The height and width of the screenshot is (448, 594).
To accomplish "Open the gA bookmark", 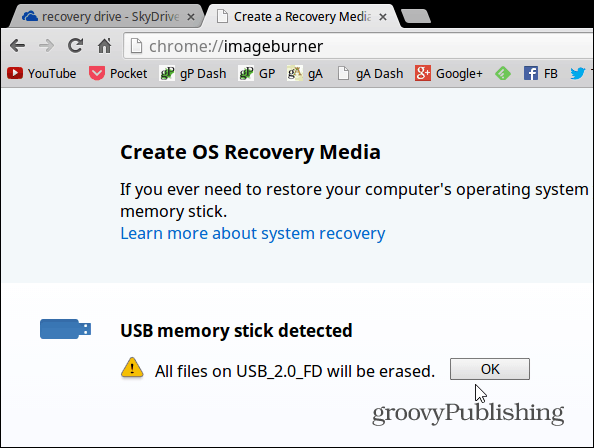I will (305, 73).
